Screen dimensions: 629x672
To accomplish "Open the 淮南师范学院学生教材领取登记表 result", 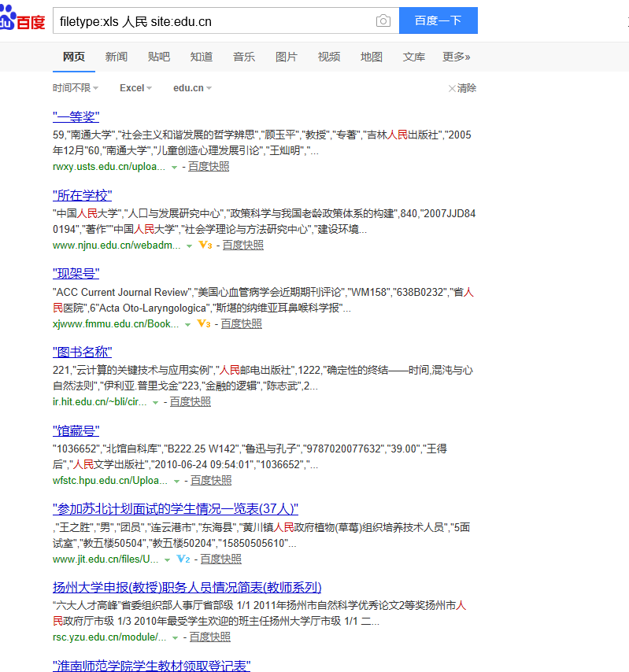I will (x=152, y=666).
